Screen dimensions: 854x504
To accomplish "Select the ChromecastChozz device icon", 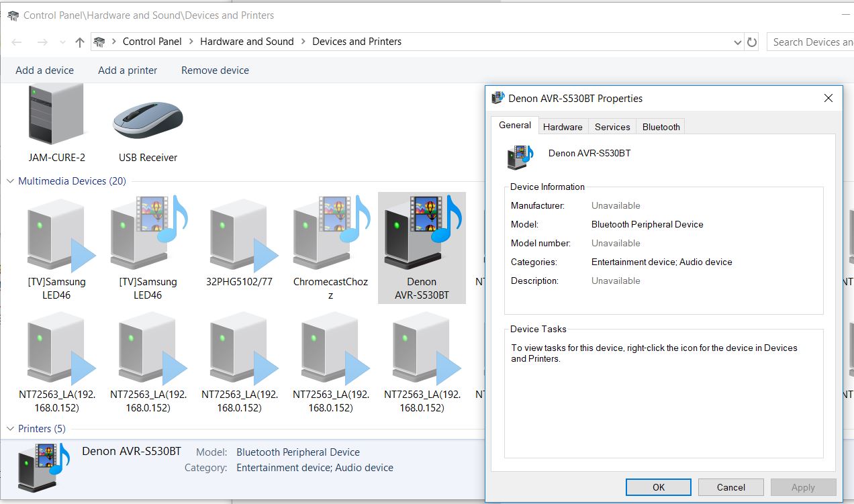I will (331, 233).
